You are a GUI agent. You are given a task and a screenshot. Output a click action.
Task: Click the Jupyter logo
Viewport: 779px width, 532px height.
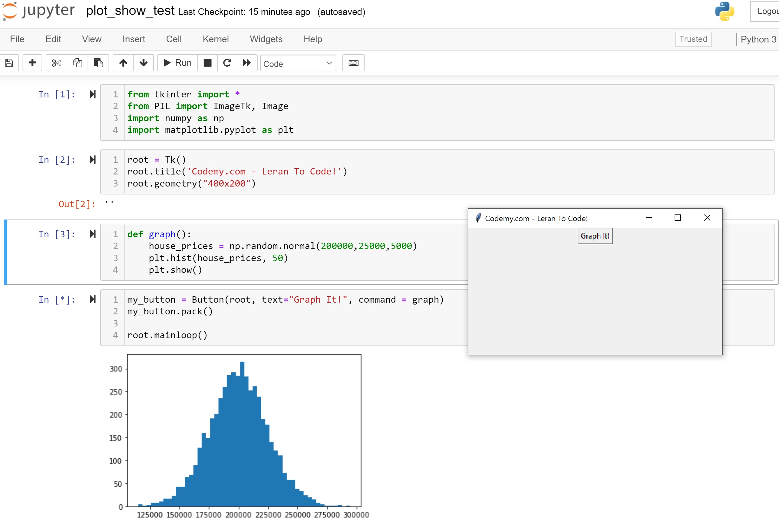click(x=38, y=11)
